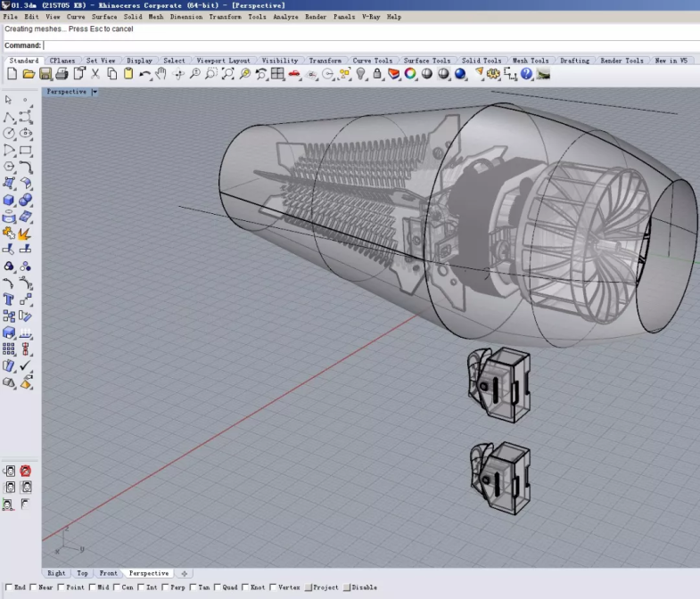Select the Circle drawing tool

[9, 134]
